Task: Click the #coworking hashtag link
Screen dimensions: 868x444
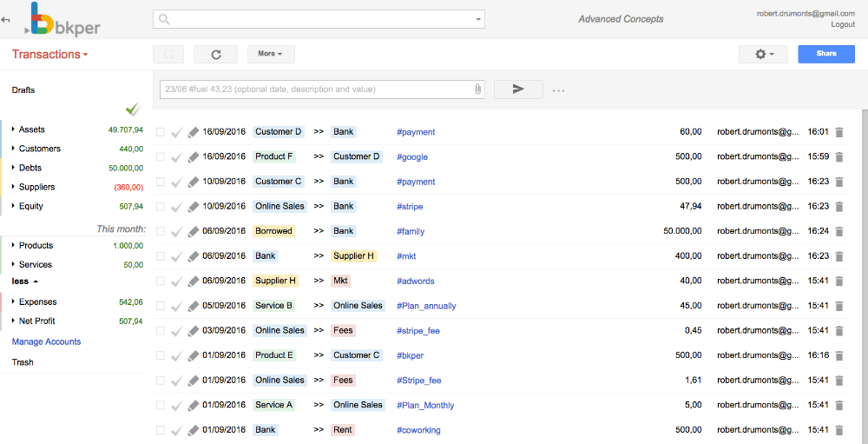Action: pyautogui.click(x=418, y=430)
